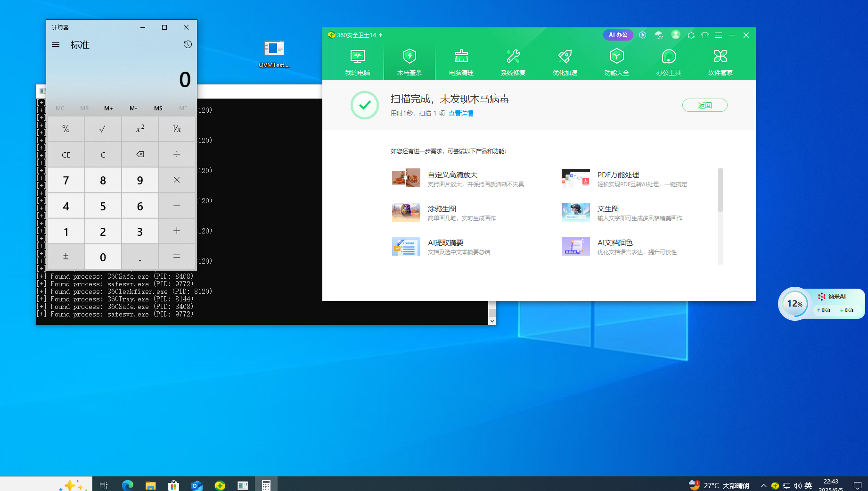Open the weather widget showing 27°C

tap(719, 485)
